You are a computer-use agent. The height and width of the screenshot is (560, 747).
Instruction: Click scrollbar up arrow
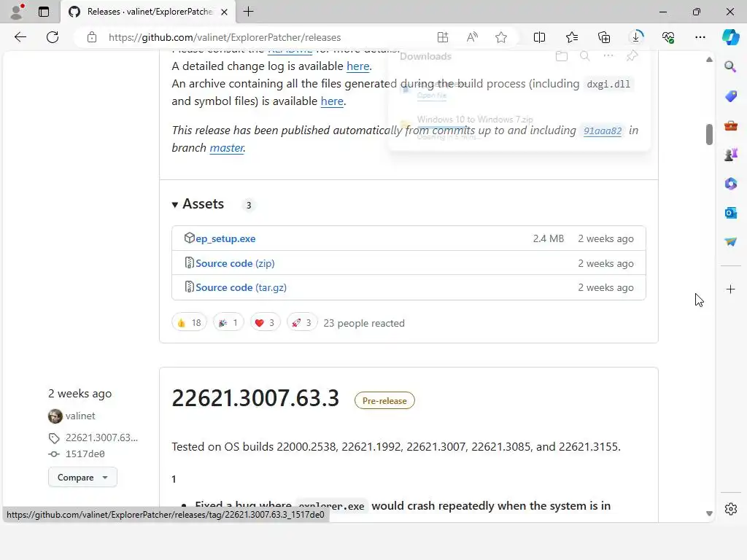[x=709, y=60]
